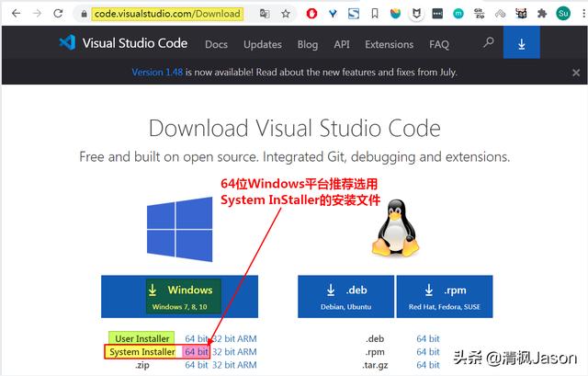The width and height of the screenshot is (588, 376).
Task: Click the blue download button in header
Action: [522, 42]
